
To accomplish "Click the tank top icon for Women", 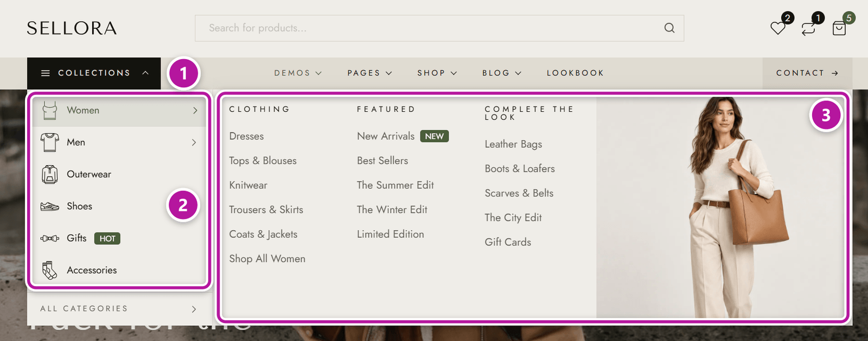I will click(x=50, y=110).
